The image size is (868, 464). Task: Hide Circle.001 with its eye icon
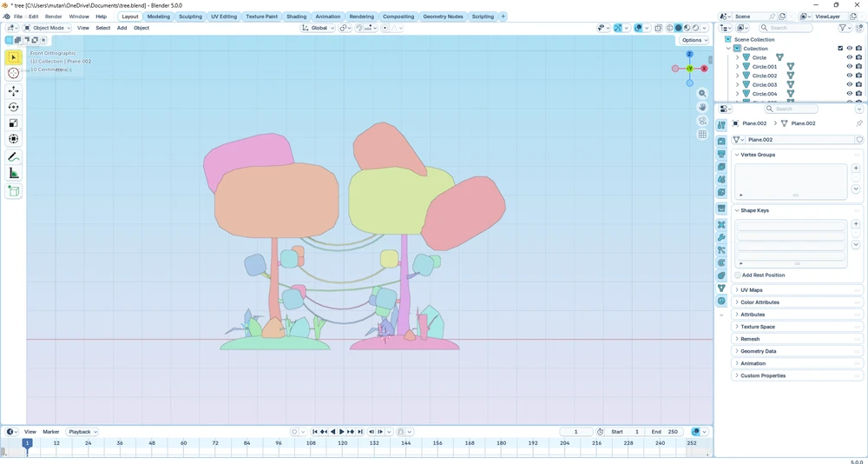point(849,67)
